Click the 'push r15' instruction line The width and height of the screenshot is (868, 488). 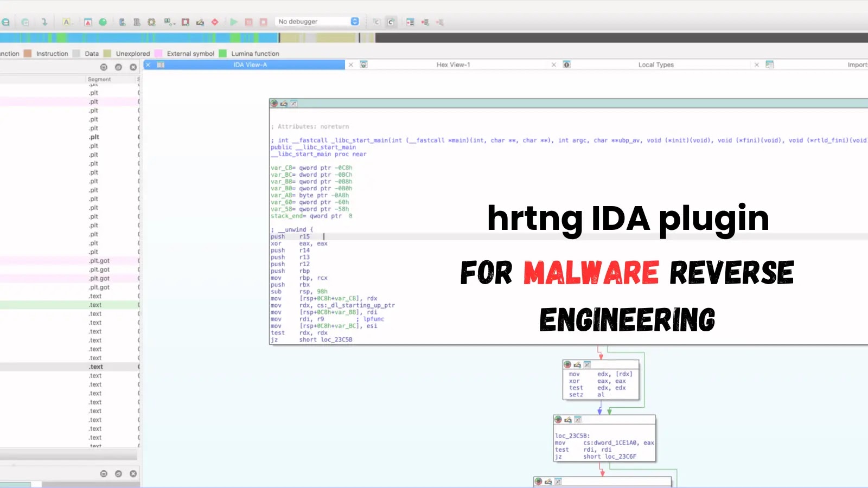[290, 237]
